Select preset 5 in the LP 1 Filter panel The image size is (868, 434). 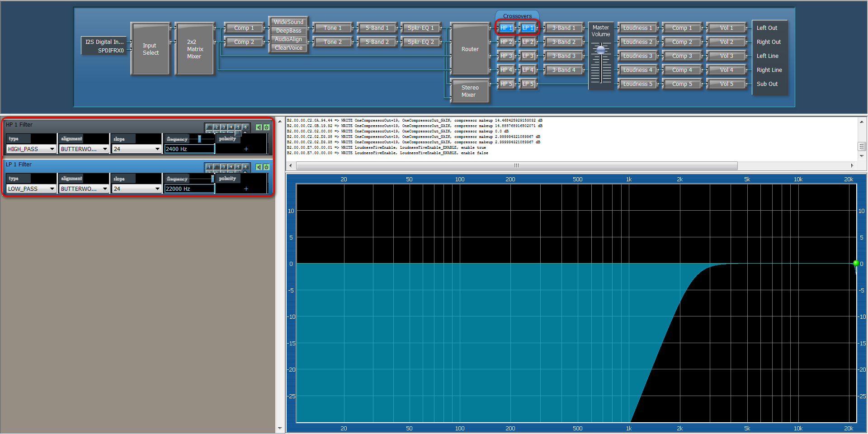coord(238,167)
